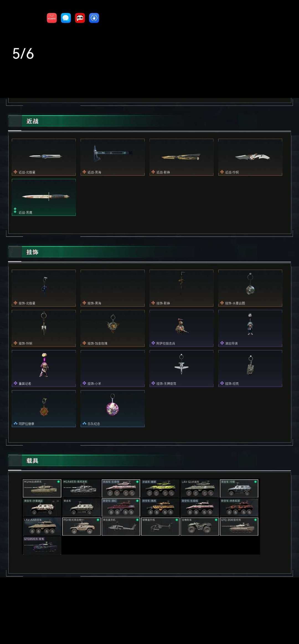Image resolution: width=299 pixels, height=644 pixels.
Task: Select the 阿萨拉狙击兵 charm
Action: (181, 328)
